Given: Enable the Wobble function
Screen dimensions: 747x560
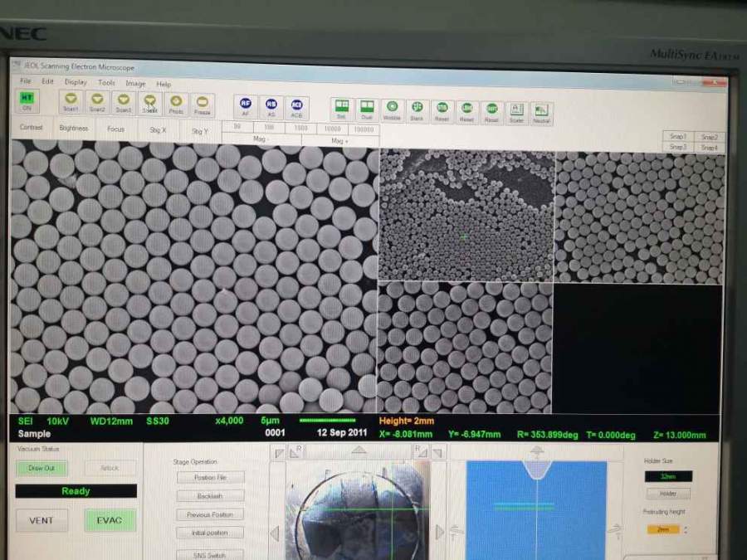Looking at the screenshot, I should coord(392,110).
